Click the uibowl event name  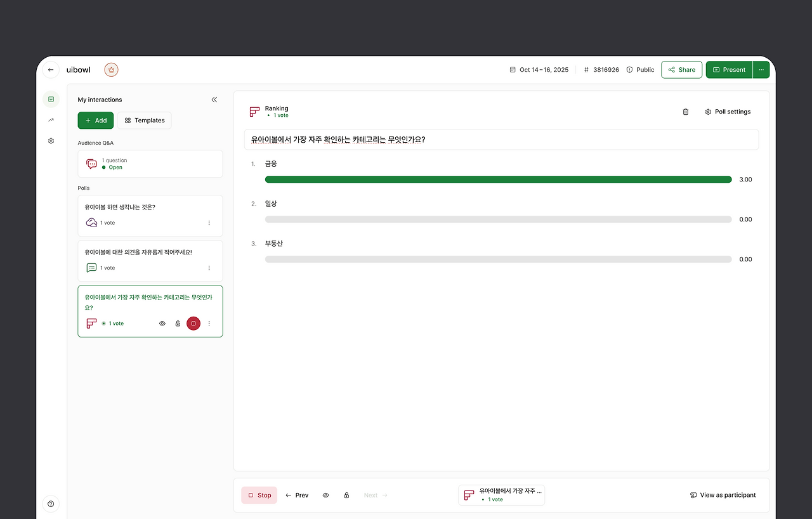tap(79, 70)
